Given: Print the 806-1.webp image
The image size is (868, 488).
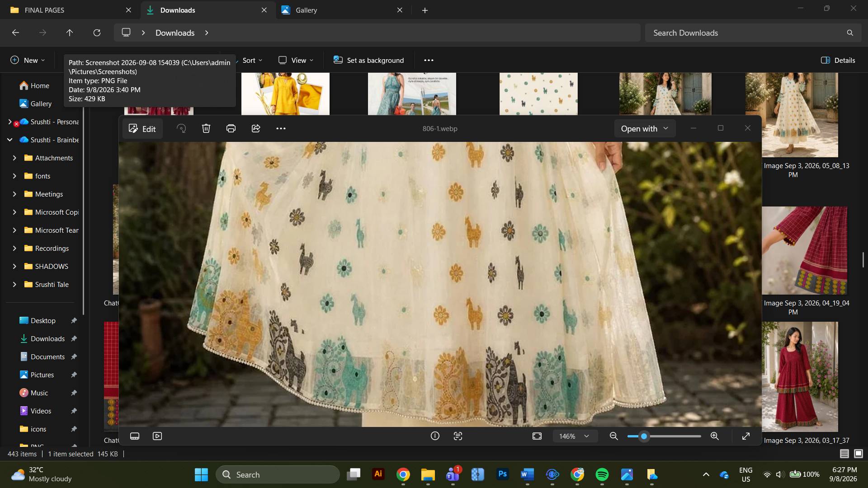Looking at the screenshot, I should (x=231, y=128).
